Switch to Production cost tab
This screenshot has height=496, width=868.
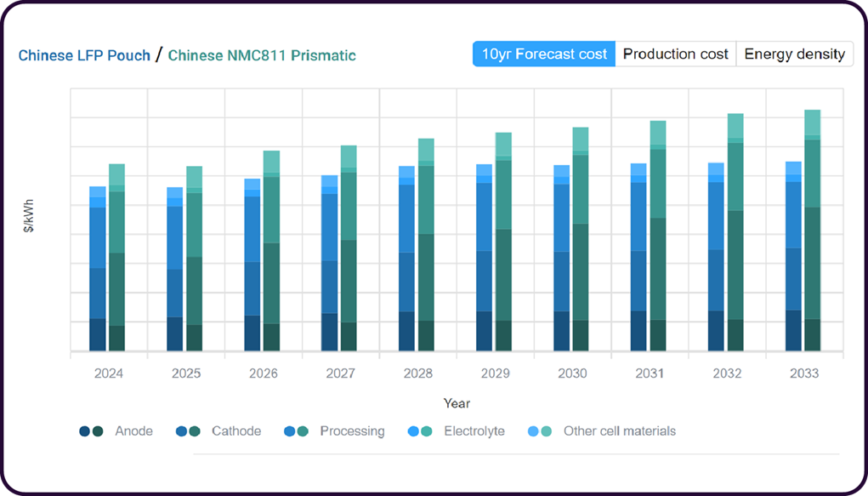pos(675,54)
